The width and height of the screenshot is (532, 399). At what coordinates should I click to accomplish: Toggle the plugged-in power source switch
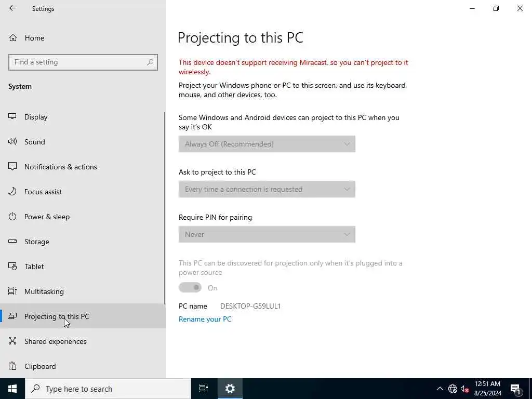pos(190,288)
